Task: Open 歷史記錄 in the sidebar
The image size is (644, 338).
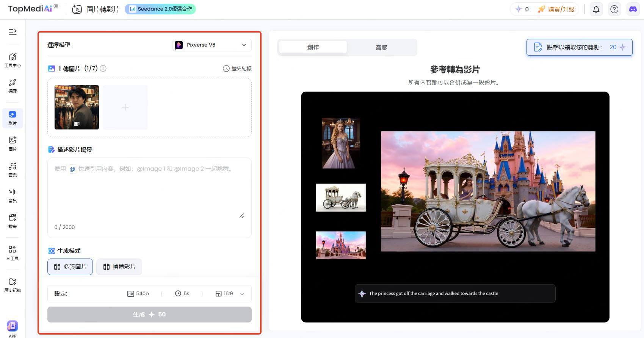Action: point(13,285)
